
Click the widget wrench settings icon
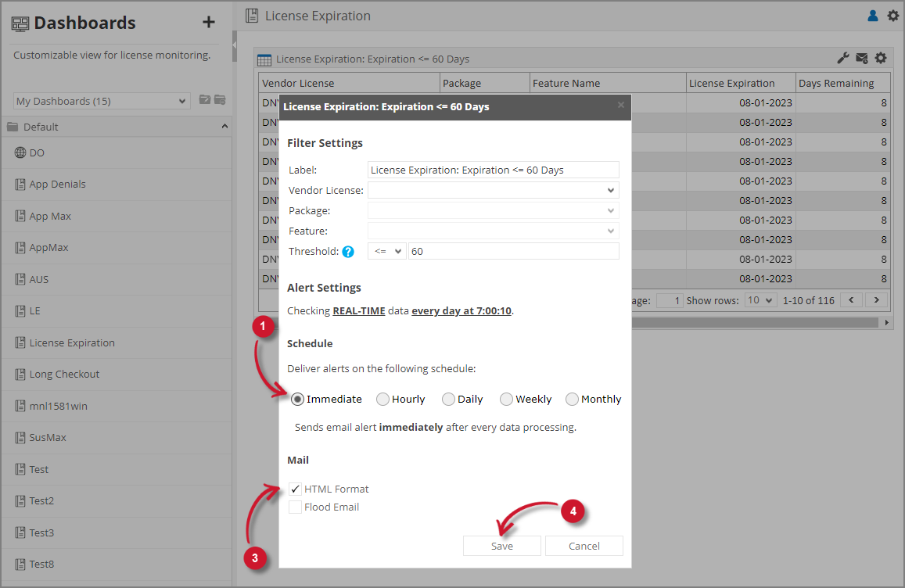pos(842,58)
